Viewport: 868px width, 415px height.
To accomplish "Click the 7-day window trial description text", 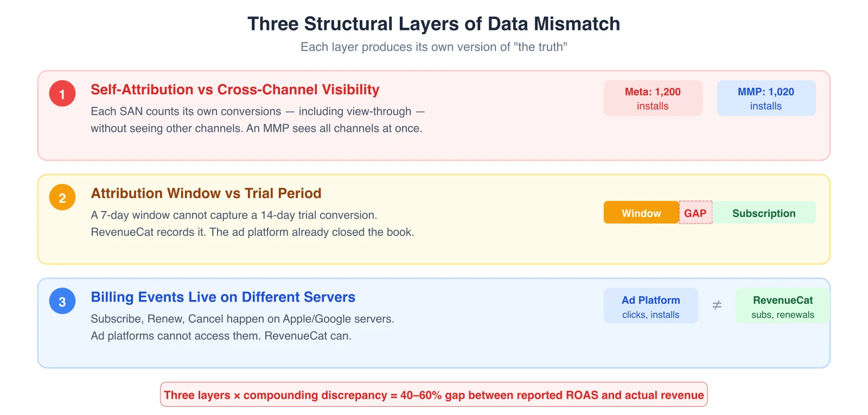I will point(252,224).
